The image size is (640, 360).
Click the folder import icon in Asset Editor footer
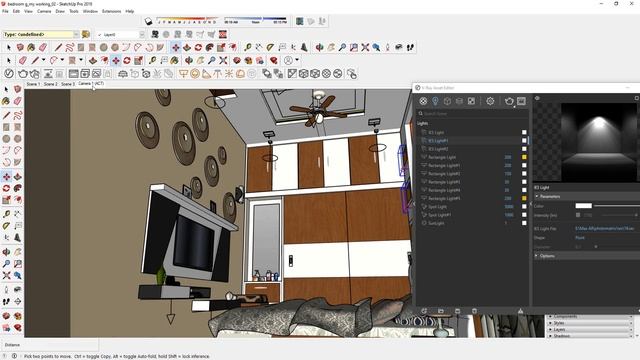pyautogui.click(x=441, y=311)
